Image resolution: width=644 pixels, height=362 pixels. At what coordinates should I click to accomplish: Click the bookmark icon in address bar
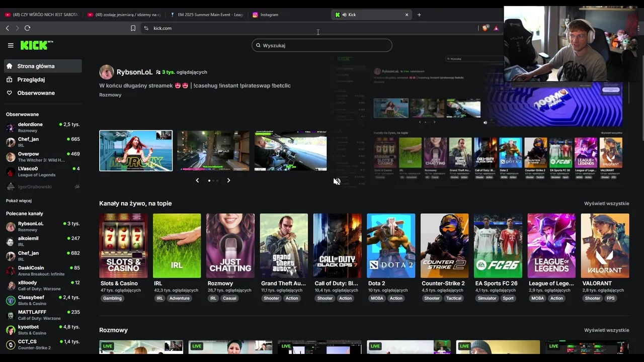pyautogui.click(x=133, y=28)
